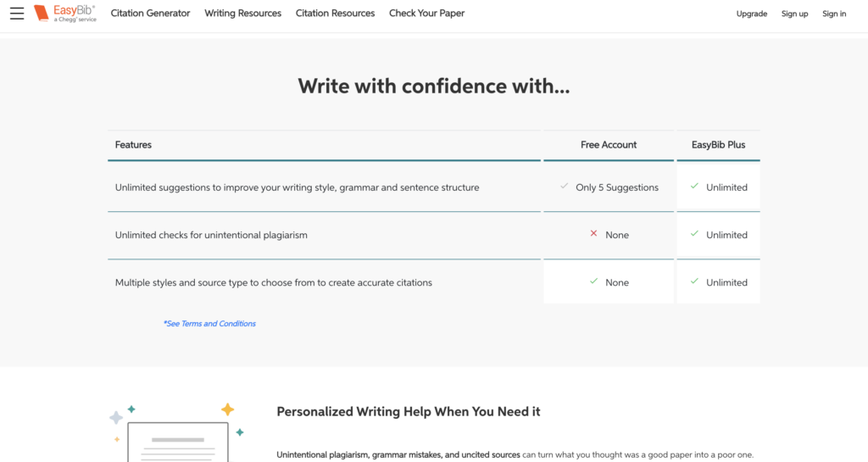Select the Free Account column header
Image resolution: width=868 pixels, height=462 pixels.
click(x=609, y=145)
